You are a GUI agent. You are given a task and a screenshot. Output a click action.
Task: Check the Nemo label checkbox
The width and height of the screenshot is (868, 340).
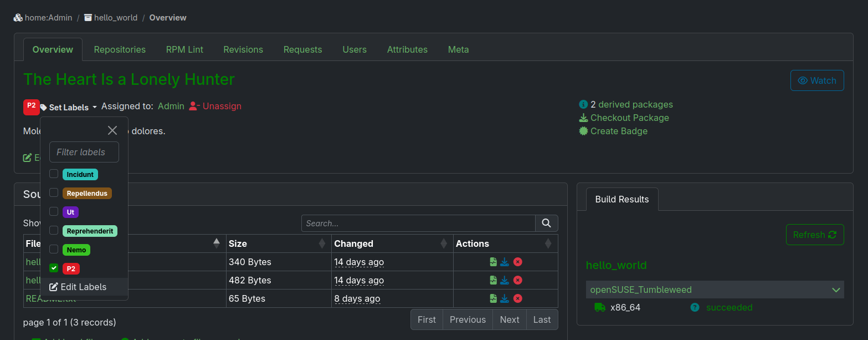coord(54,250)
